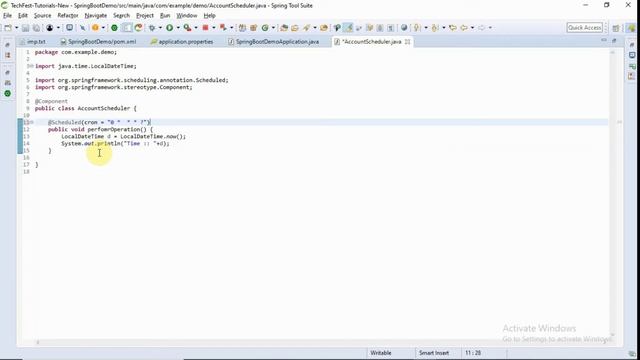640x360 pixels.
Task: Open the dropdown beside the red Stop icon
Action: coord(213,28)
